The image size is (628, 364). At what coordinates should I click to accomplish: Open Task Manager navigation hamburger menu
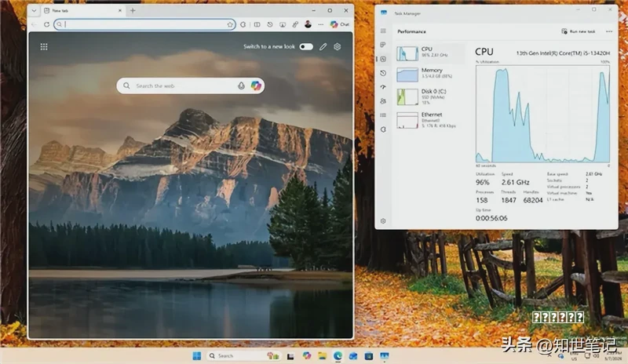(x=383, y=31)
